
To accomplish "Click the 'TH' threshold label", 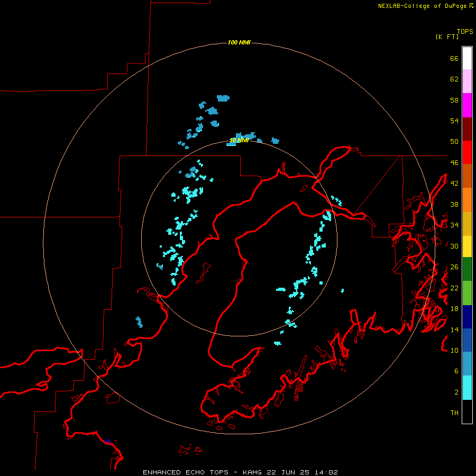I will (454, 413).
